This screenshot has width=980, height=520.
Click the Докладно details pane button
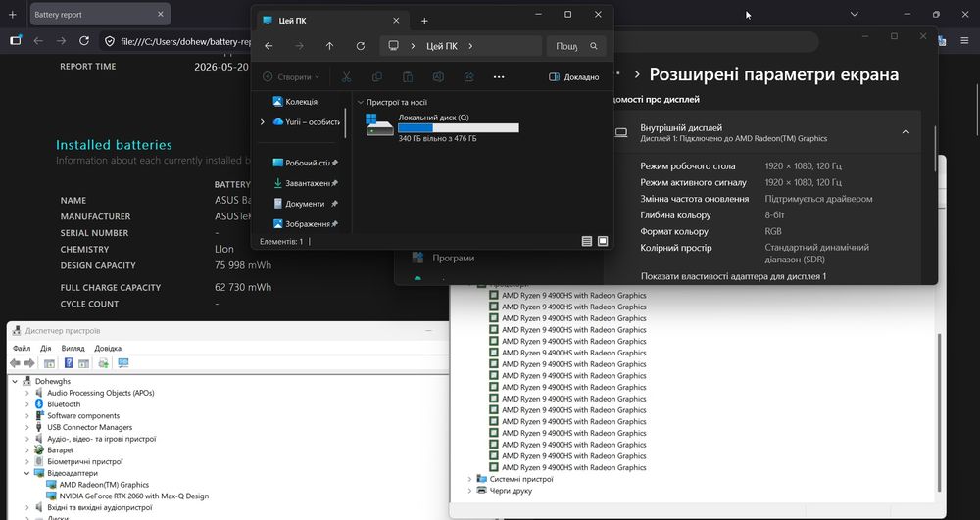(573, 76)
